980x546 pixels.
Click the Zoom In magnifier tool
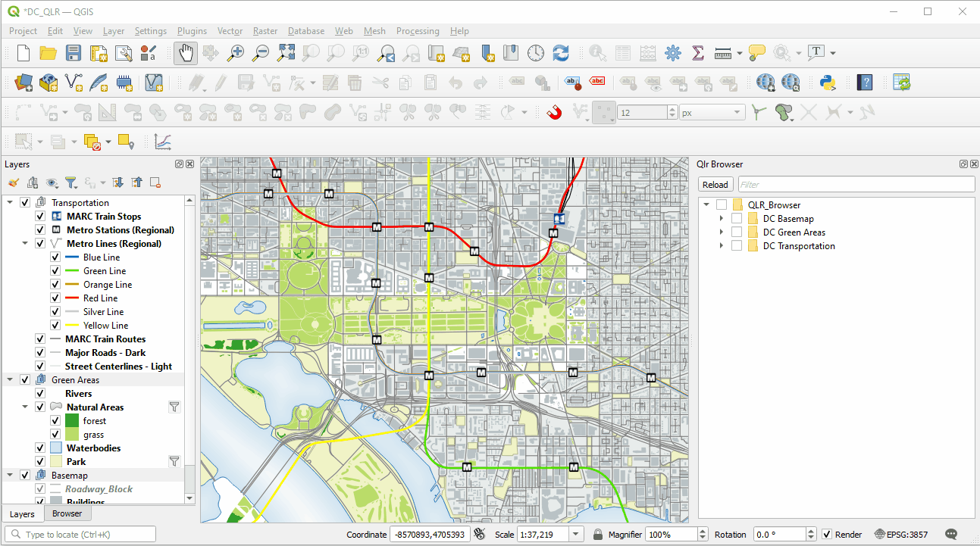[236, 53]
